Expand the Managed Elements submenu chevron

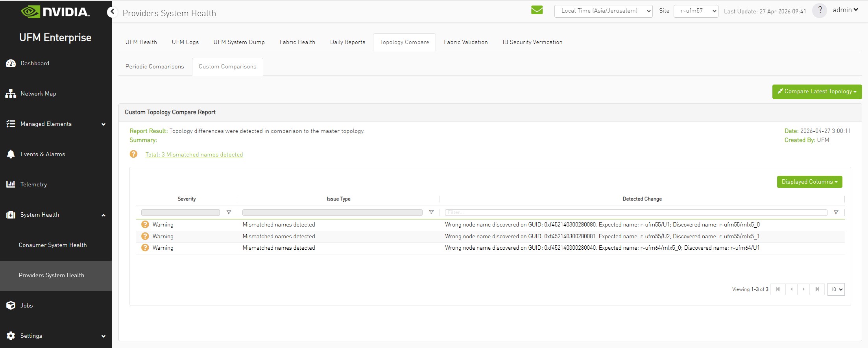tap(103, 124)
